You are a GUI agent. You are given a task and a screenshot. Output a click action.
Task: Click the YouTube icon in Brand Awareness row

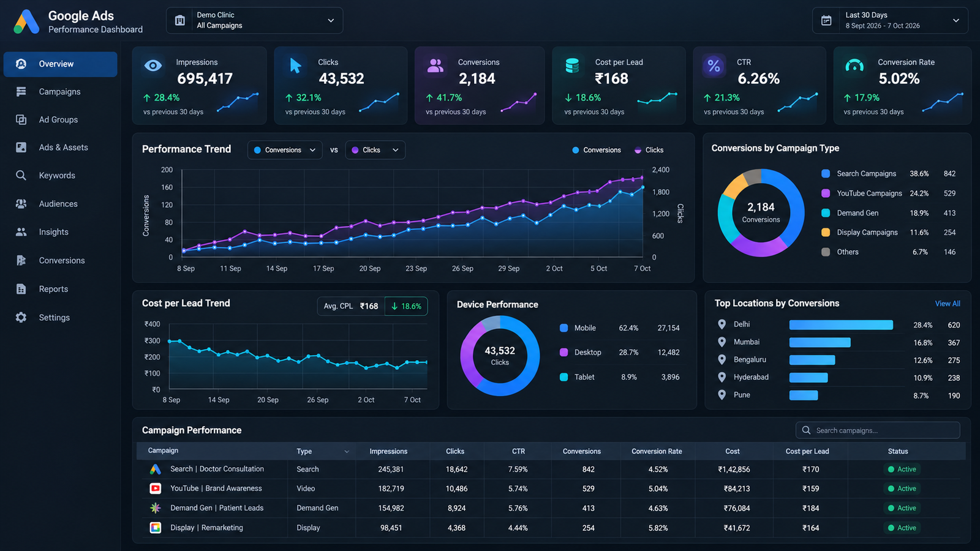(156, 489)
